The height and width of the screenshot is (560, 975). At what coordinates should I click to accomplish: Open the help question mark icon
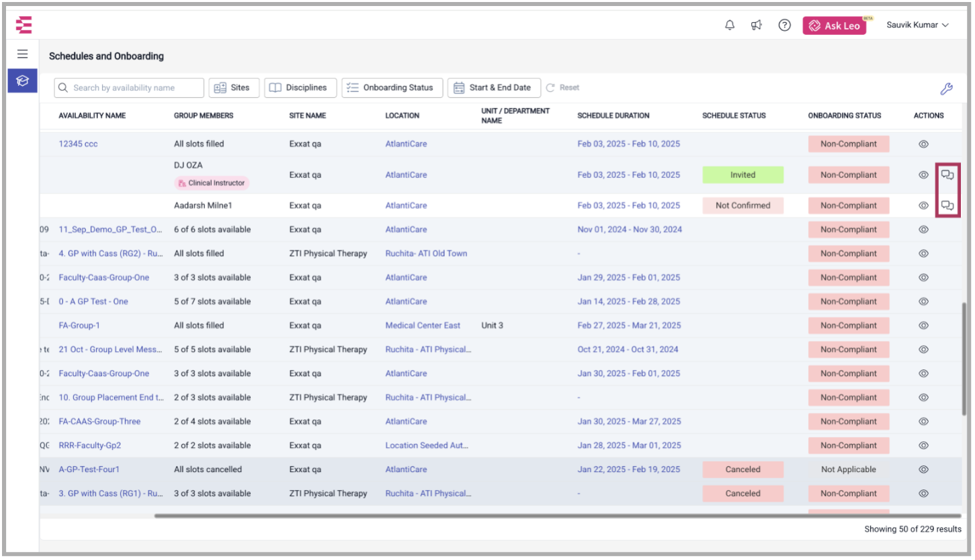[784, 26]
